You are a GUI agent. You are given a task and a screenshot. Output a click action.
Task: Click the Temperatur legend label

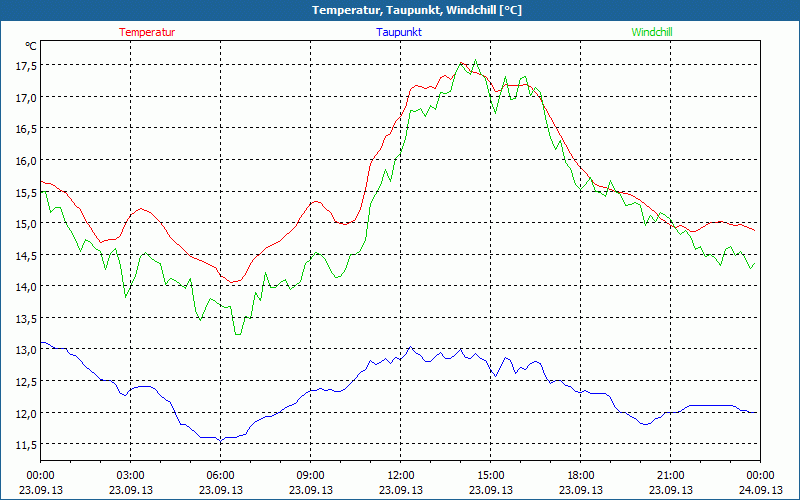pyautogui.click(x=147, y=32)
